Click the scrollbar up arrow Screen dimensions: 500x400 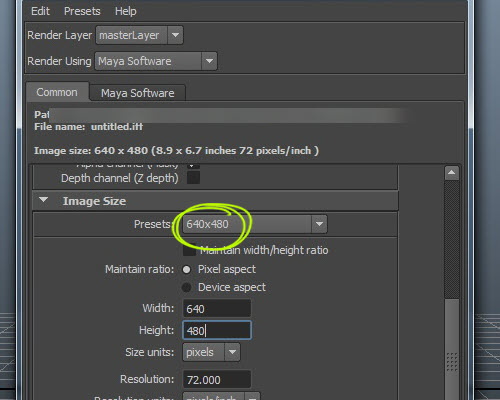click(452, 173)
